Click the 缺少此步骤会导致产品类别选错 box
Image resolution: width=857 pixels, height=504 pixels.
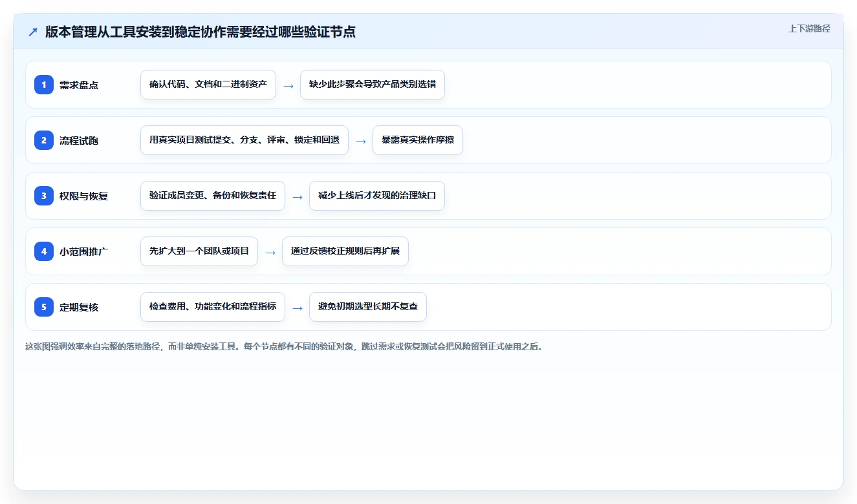click(x=373, y=85)
